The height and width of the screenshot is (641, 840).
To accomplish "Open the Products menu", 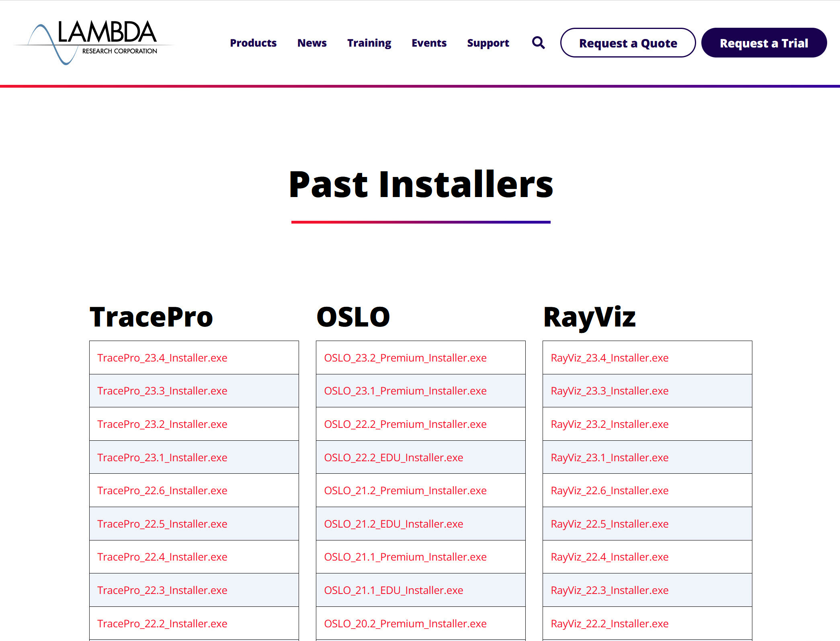I will (253, 42).
